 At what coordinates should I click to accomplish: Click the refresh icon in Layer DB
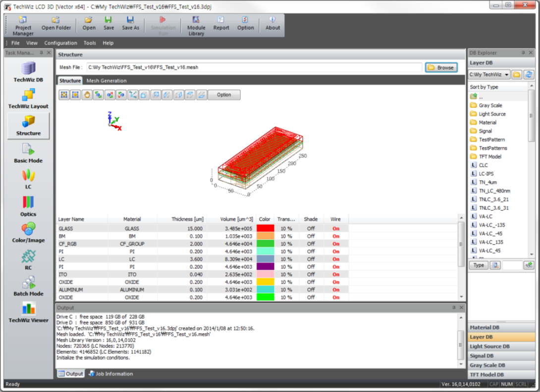point(529,74)
